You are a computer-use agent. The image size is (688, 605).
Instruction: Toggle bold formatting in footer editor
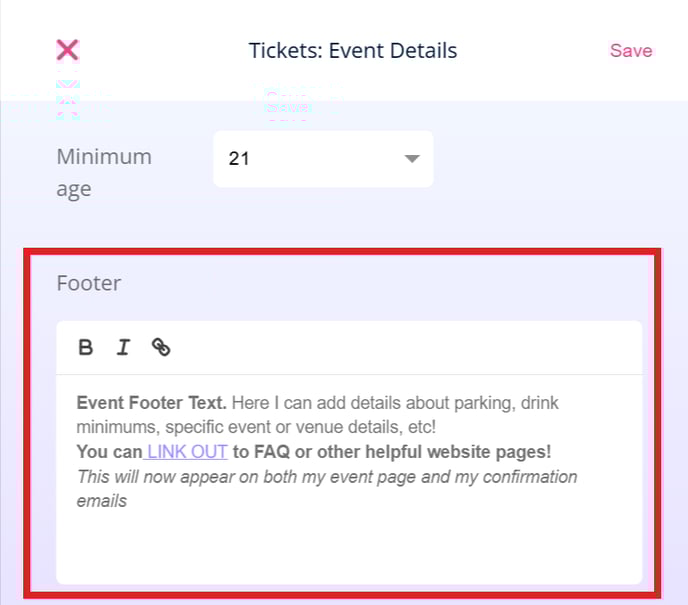[x=86, y=347]
